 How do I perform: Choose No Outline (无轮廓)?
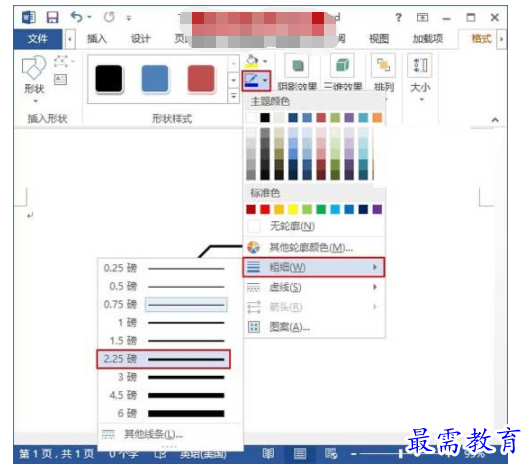pos(314,226)
